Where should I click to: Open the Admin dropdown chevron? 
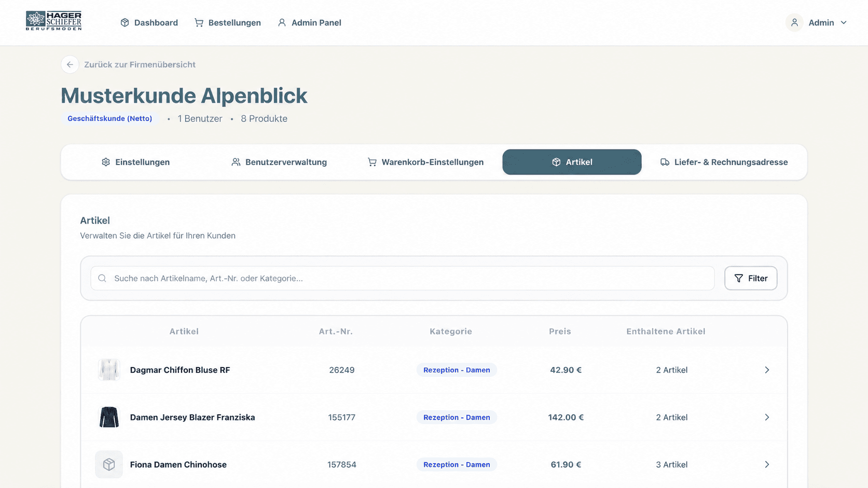[x=844, y=23]
